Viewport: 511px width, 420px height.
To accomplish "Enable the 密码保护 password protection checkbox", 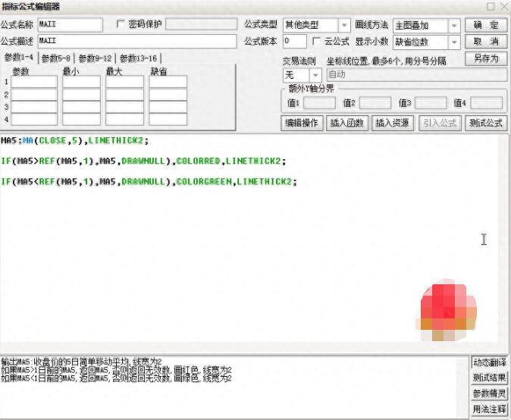I will point(121,24).
